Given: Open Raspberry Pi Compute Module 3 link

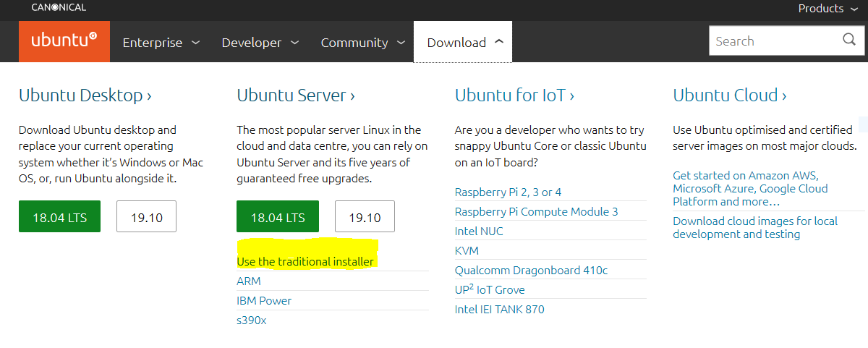Looking at the screenshot, I should (537, 211).
